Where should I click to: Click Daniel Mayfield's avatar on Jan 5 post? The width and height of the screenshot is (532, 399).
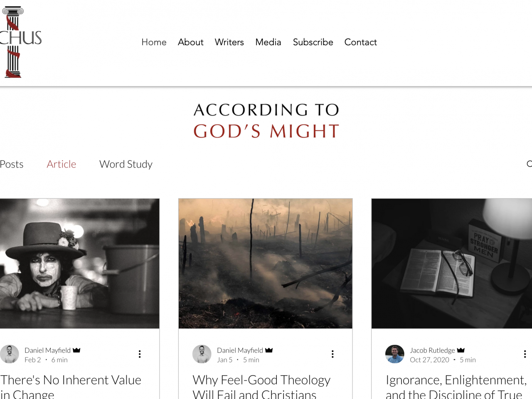202,354
